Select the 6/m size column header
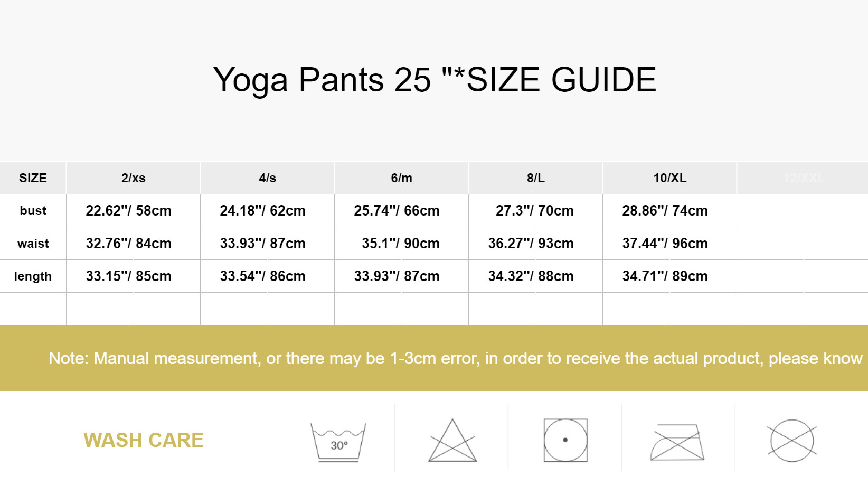Screen dimensions: 868x485 pos(402,178)
